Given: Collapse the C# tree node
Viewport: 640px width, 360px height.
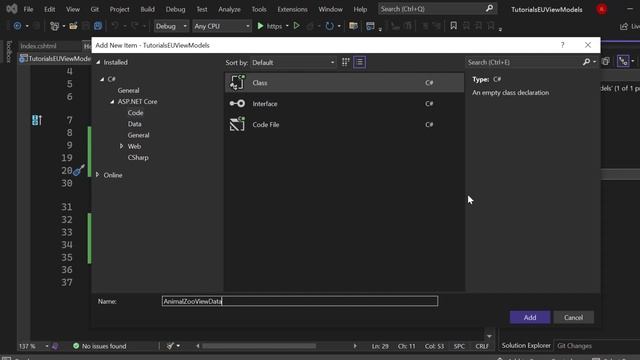Looking at the screenshot, I should (x=102, y=79).
